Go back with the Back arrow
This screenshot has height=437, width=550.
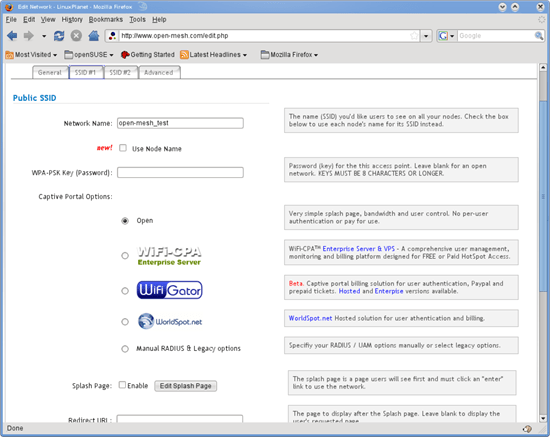(x=12, y=36)
